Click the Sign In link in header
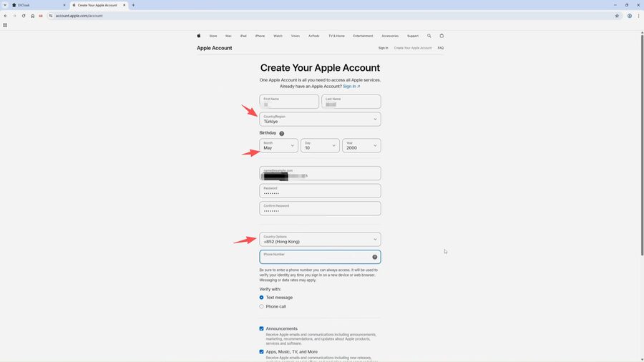This screenshot has height=362, width=644. coord(384,48)
